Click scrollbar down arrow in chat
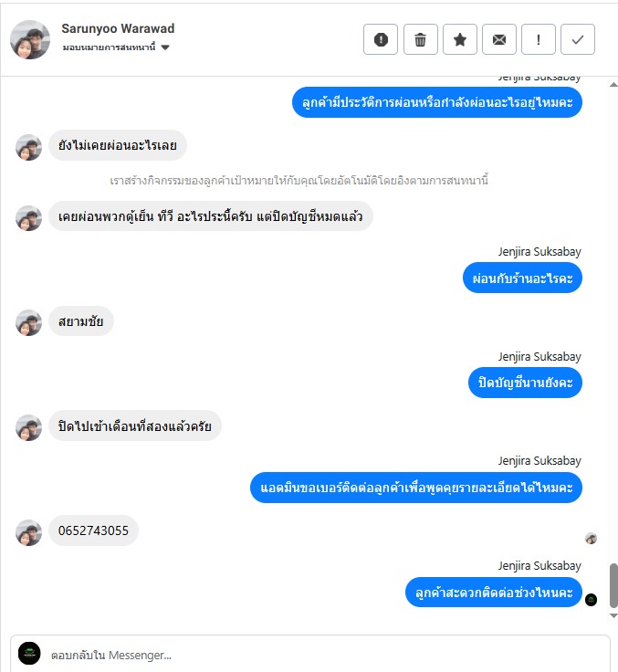The height and width of the screenshot is (672, 618). (x=613, y=615)
